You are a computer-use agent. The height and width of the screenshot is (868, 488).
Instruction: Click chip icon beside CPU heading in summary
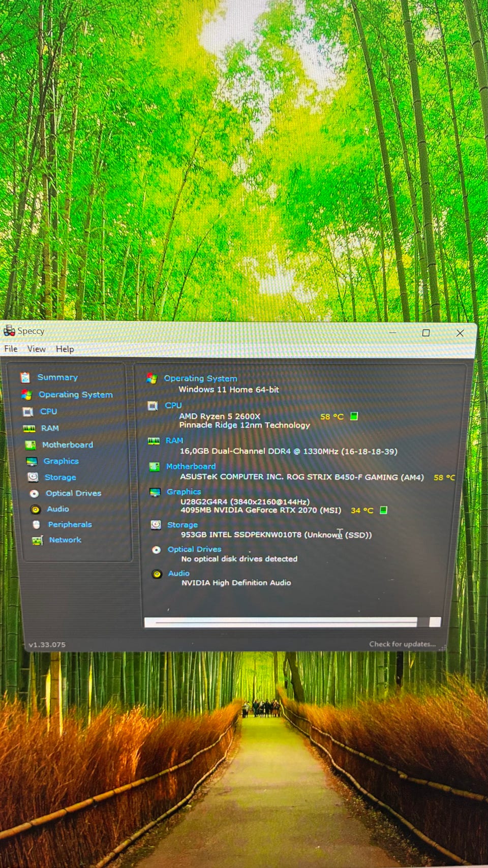pyautogui.click(x=152, y=406)
